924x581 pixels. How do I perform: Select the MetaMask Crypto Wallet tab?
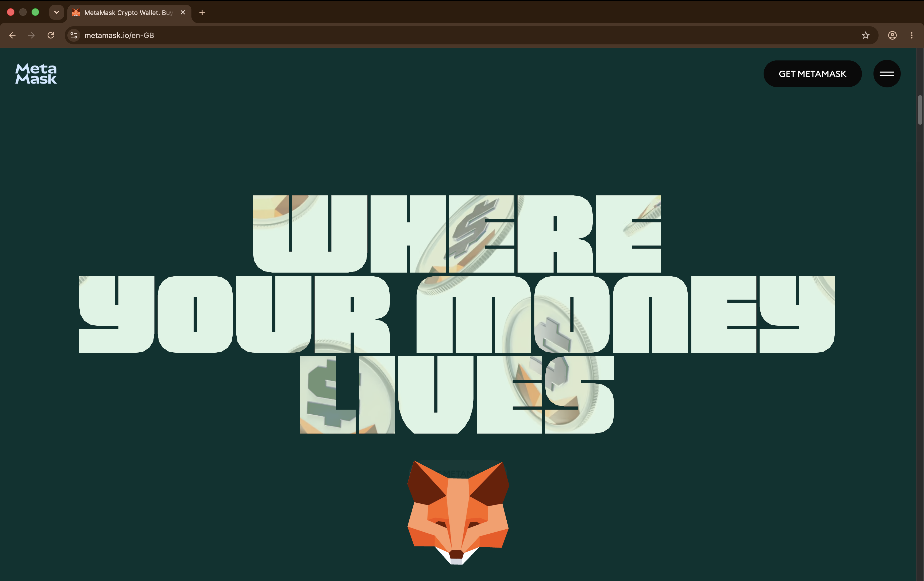click(129, 13)
